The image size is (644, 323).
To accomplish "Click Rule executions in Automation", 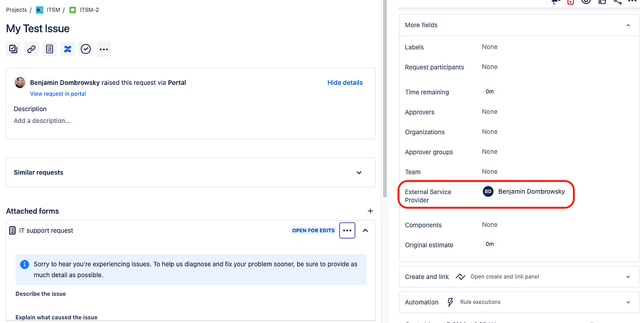I will [x=480, y=302].
